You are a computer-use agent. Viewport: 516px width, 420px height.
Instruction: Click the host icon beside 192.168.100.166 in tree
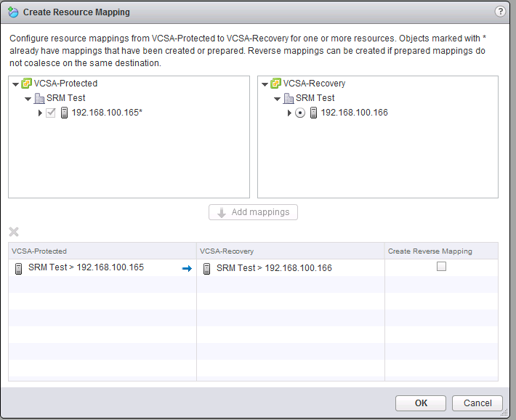(x=313, y=113)
